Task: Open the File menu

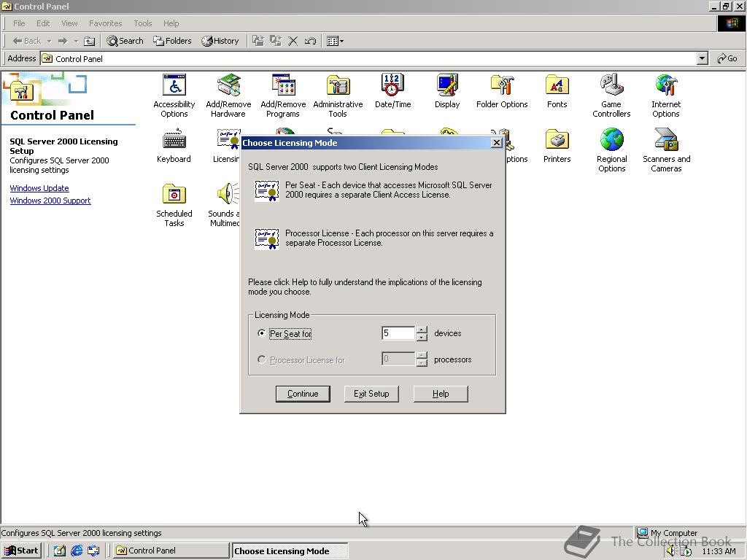Action: 19,23
